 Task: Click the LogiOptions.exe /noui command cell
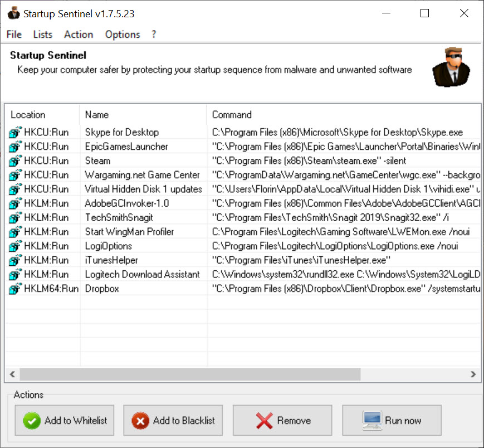coord(335,246)
